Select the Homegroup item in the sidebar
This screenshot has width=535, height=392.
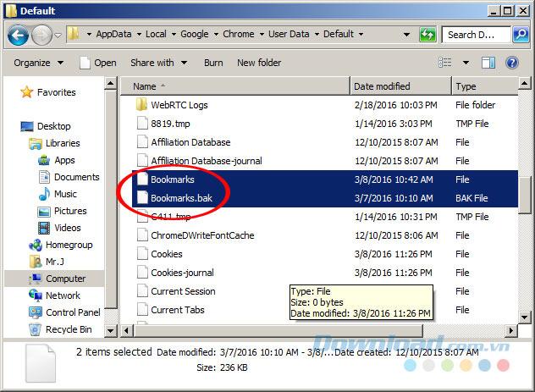click(69, 245)
